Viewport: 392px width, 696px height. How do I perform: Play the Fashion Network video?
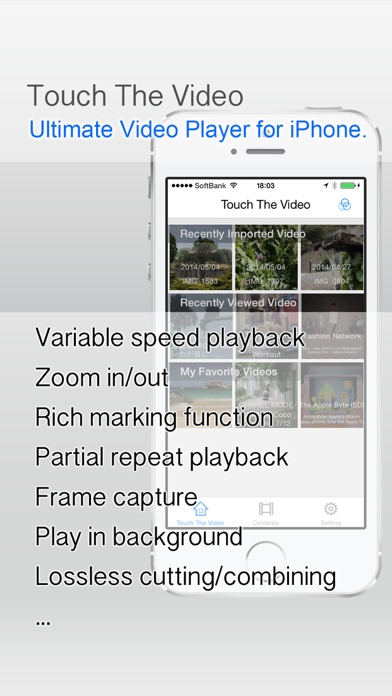tap(332, 326)
